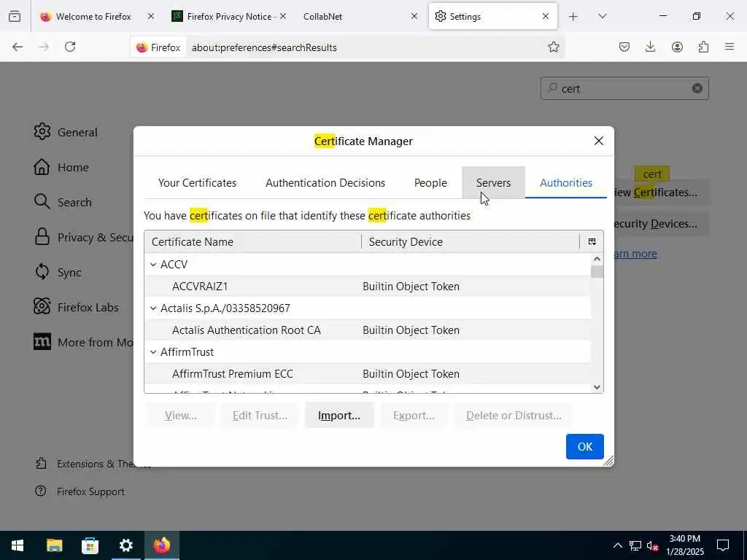Collapse the ACCV group

click(x=153, y=264)
